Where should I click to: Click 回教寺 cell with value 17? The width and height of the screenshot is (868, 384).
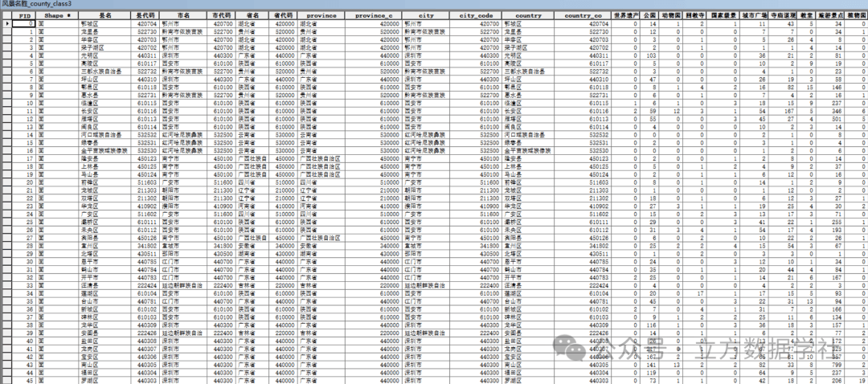pos(694,293)
